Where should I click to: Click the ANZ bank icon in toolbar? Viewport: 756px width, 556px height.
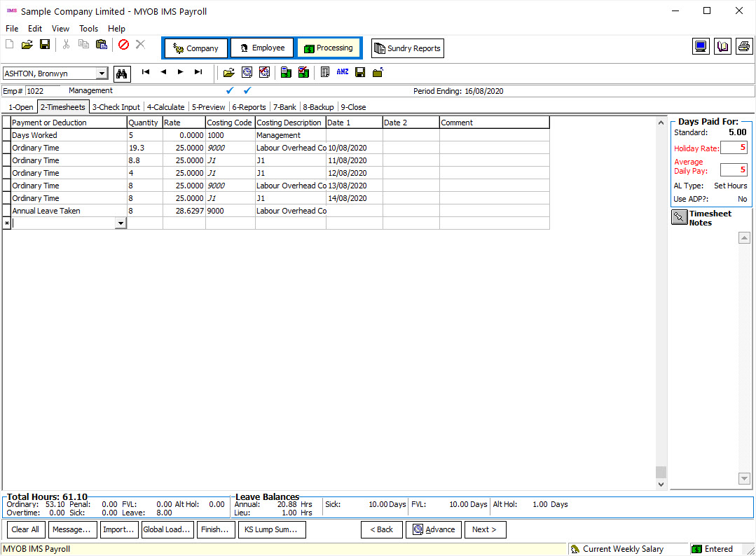coord(342,72)
